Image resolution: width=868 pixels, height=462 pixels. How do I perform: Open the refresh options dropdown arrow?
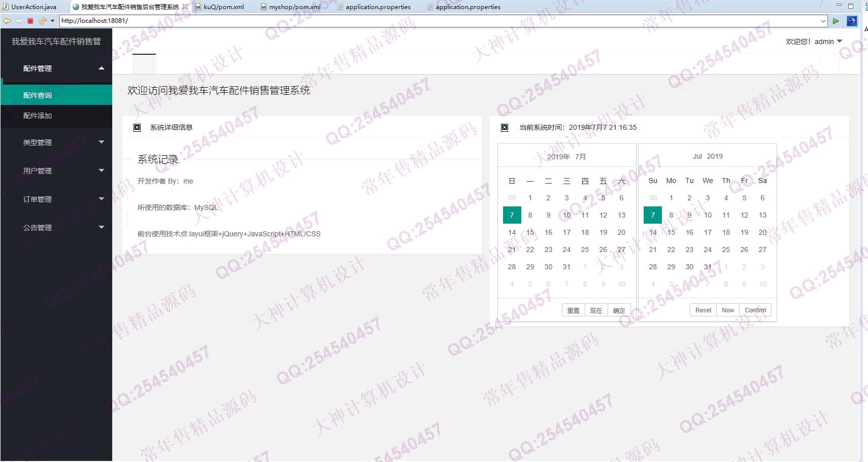pyautogui.click(x=52, y=21)
